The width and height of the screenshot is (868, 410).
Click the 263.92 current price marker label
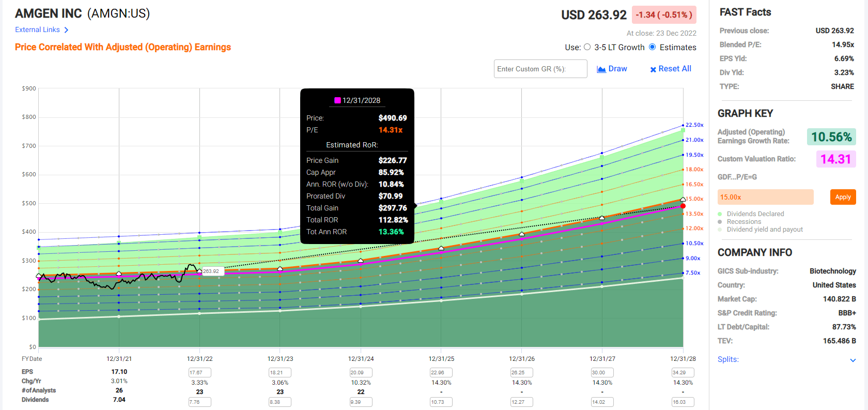click(211, 271)
